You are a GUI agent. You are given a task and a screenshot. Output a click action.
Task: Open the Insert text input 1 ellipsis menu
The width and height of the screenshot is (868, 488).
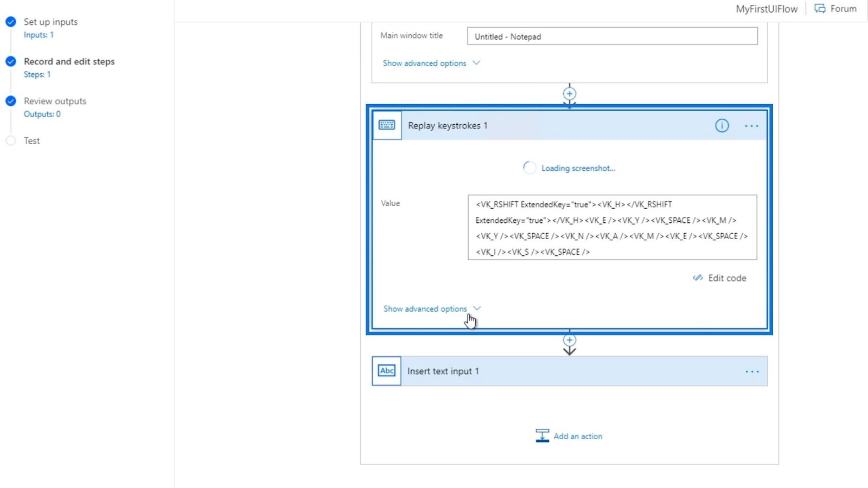point(752,371)
